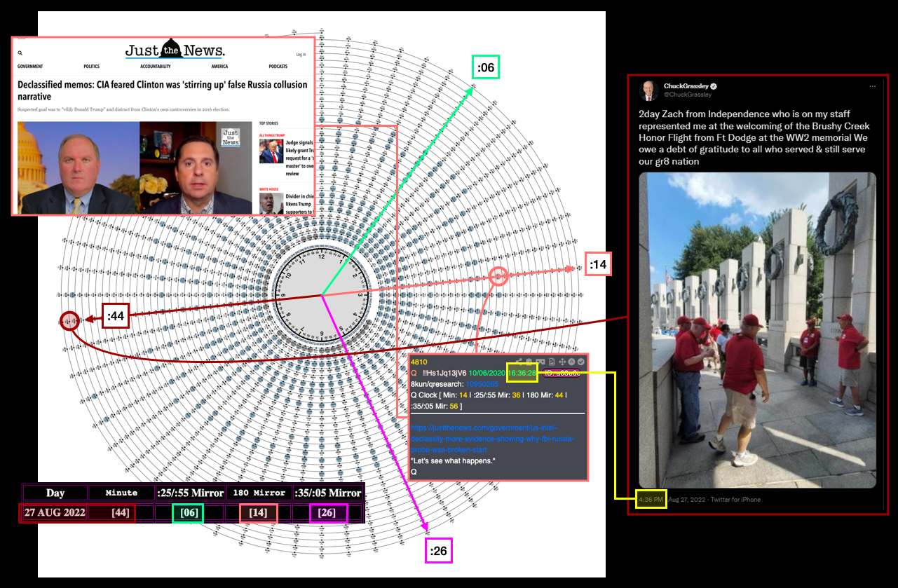
Task: Click the [44] Minute table cell
Action: [121, 513]
